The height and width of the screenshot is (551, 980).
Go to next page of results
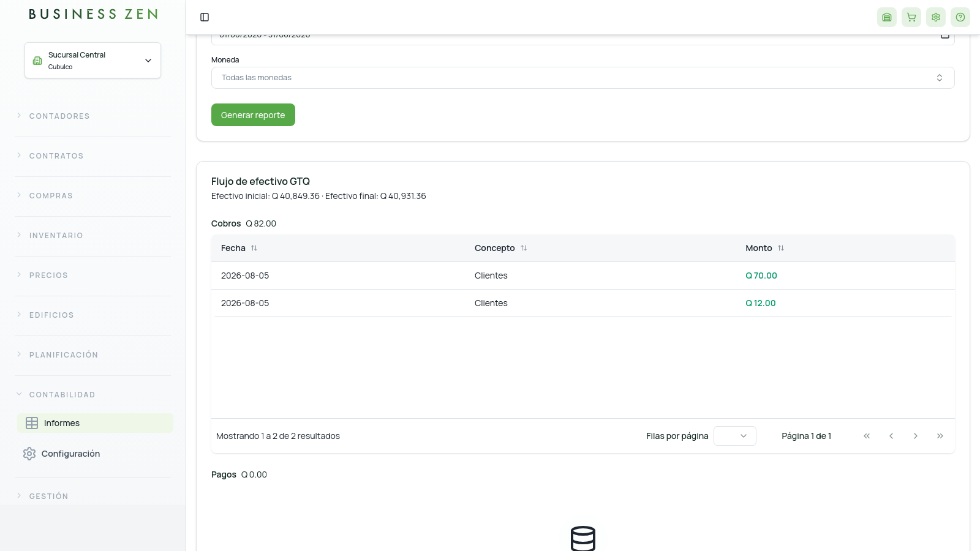coord(916,436)
